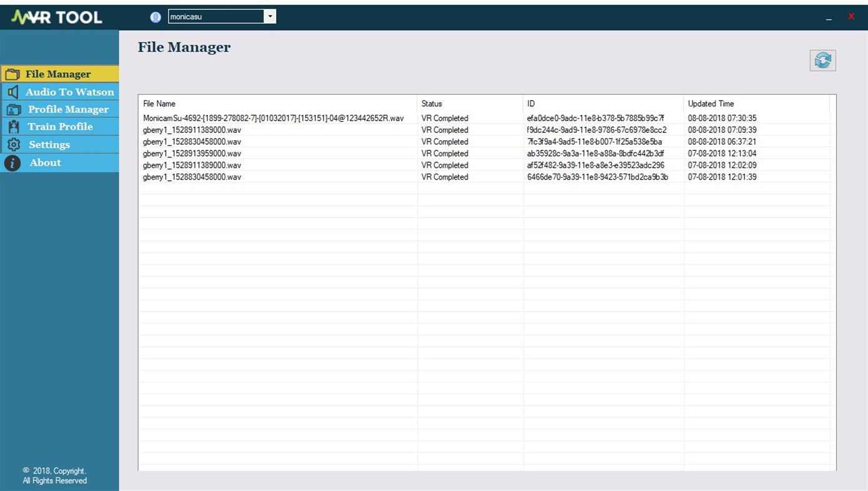Switch to the Audio To Watson section

coord(70,91)
